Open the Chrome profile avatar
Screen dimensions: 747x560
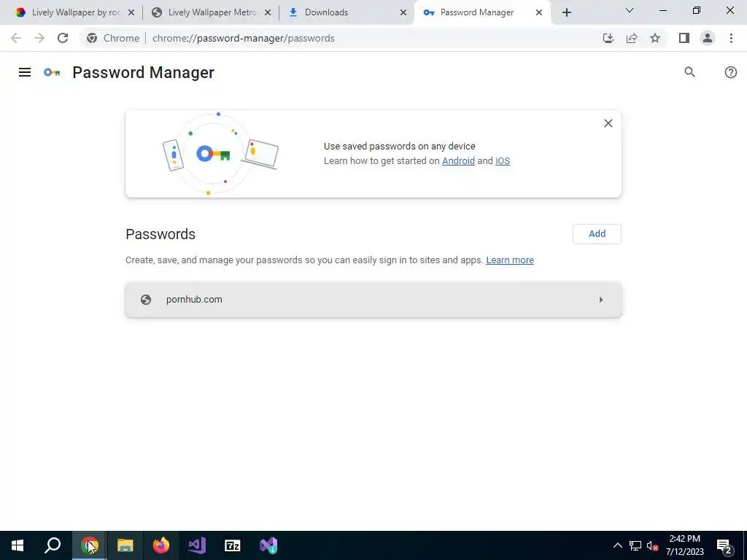tap(707, 38)
